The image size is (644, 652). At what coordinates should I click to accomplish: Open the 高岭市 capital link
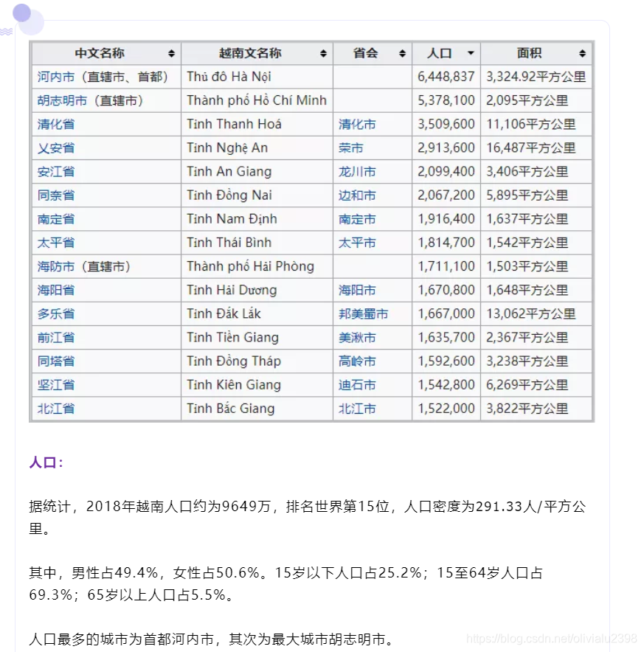pos(357,361)
